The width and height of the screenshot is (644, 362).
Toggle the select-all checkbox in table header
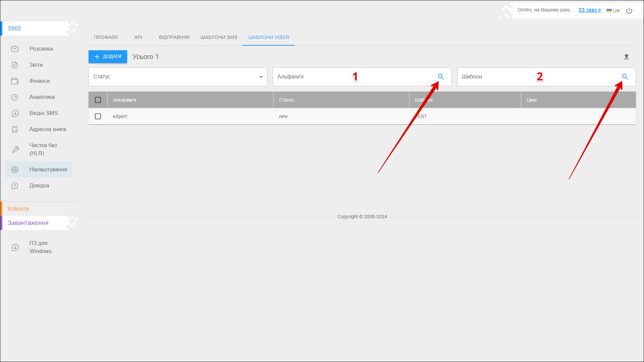98,100
